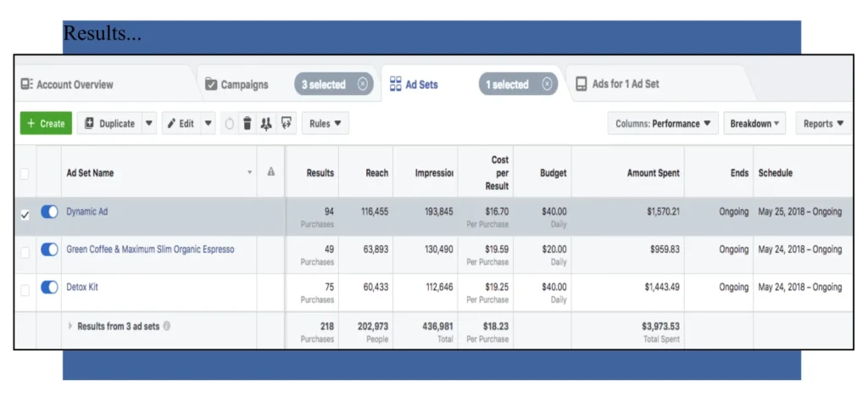Expand the Duplicate button dropdown arrow
Image resolution: width=868 pixels, height=397 pixels.
149,124
